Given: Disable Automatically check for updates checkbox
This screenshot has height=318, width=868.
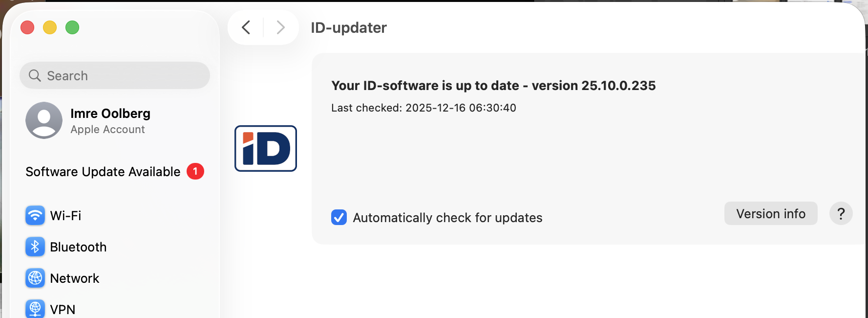Looking at the screenshot, I should [339, 217].
